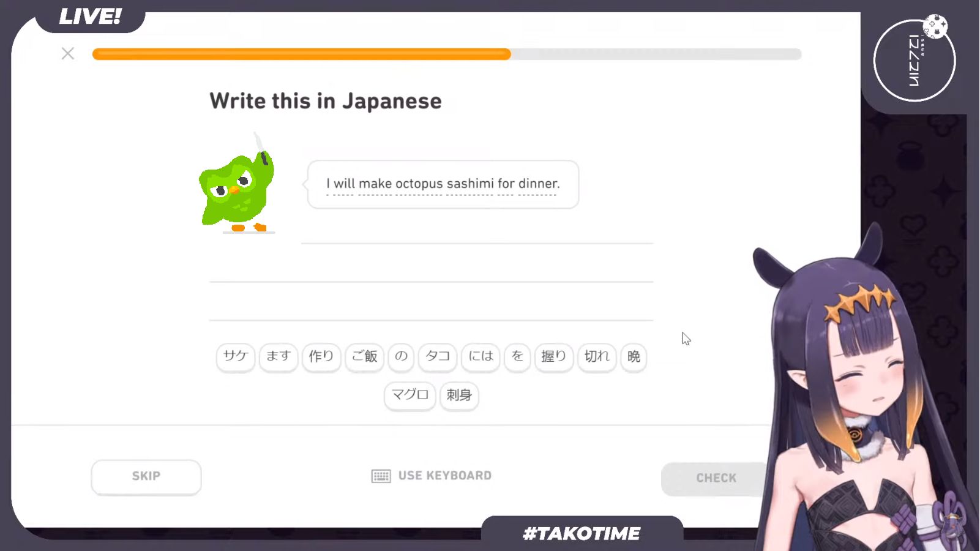Select the ご飯 word tile
This screenshot has width=980, height=551.
point(364,358)
